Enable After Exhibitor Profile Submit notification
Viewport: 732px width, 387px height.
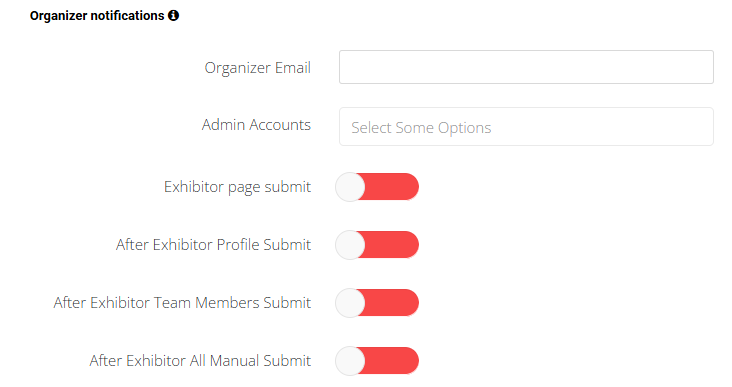[377, 245]
